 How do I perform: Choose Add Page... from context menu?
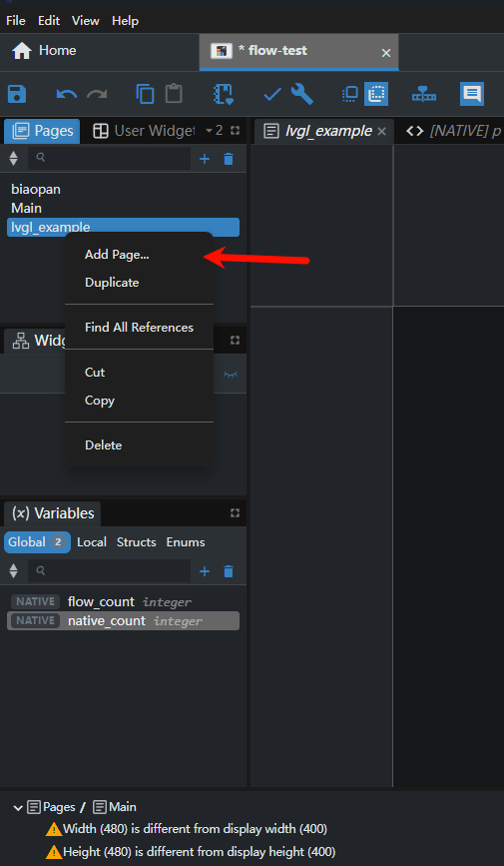tap(117, 255)
